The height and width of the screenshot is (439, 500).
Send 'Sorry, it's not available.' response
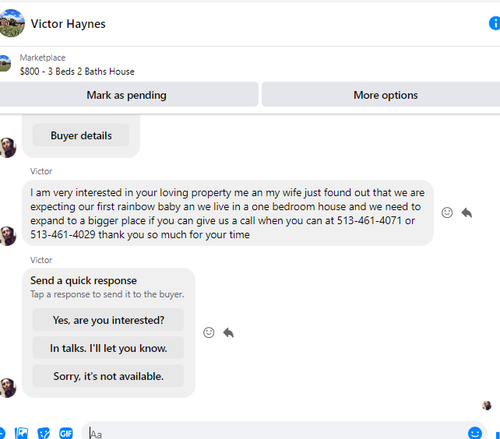[x=108, y=376]
